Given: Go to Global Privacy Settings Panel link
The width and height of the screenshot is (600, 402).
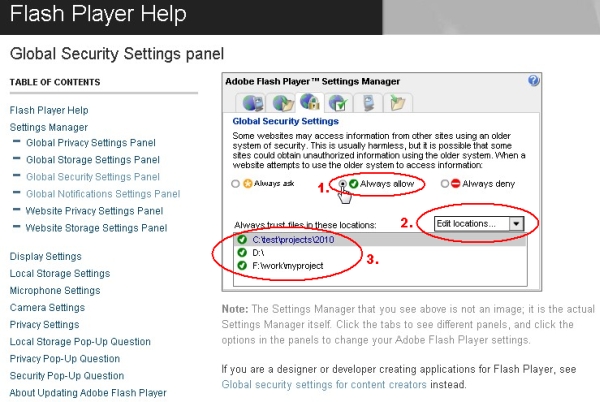Looking at the screenshot, I should (x=91, y=143).
